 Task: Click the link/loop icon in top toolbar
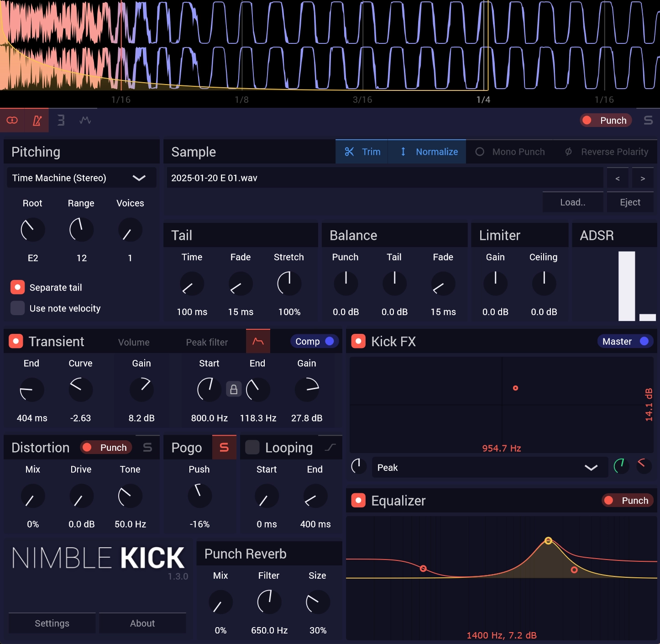pyautogui.click(x=12, y=121)
